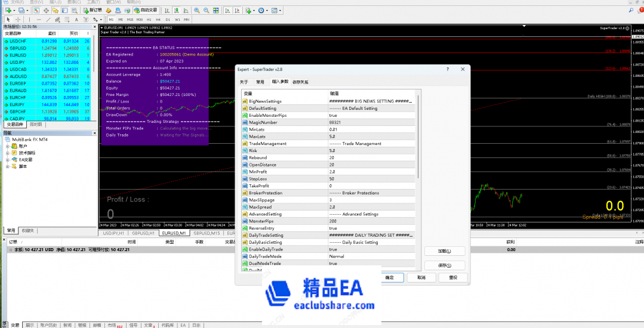Screen dimensions: 644x328
Task: Toggle the Market Watch window icon
Action: (36, 10)
